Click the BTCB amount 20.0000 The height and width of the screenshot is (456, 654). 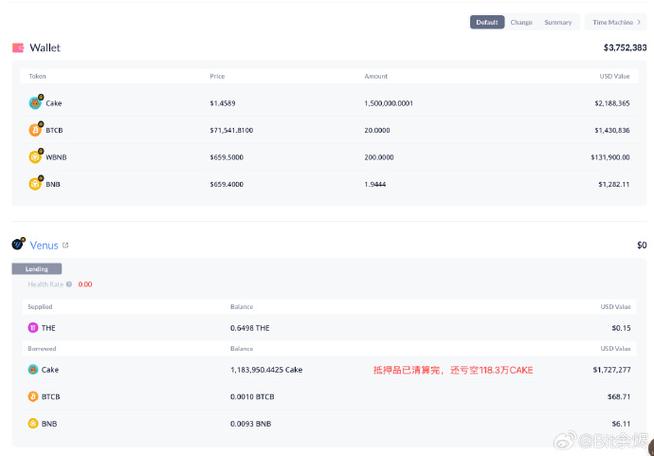(x=377, y=130)
